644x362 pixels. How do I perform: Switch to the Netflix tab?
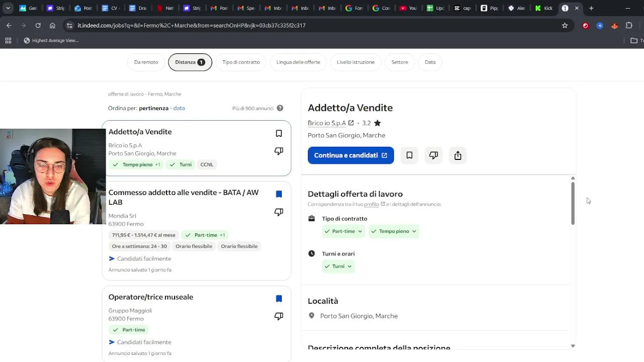(165, 8)
